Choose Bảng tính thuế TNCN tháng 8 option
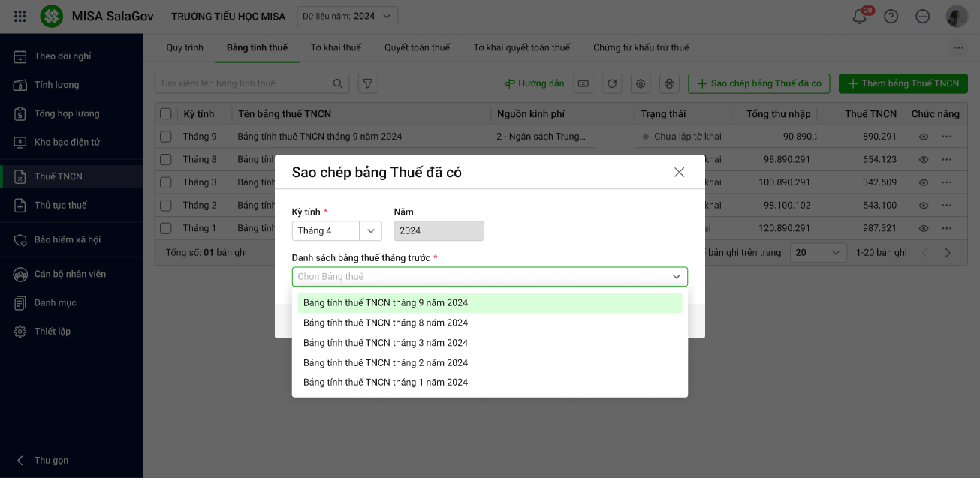Viewport: 980px width, 478px height. 385,323
